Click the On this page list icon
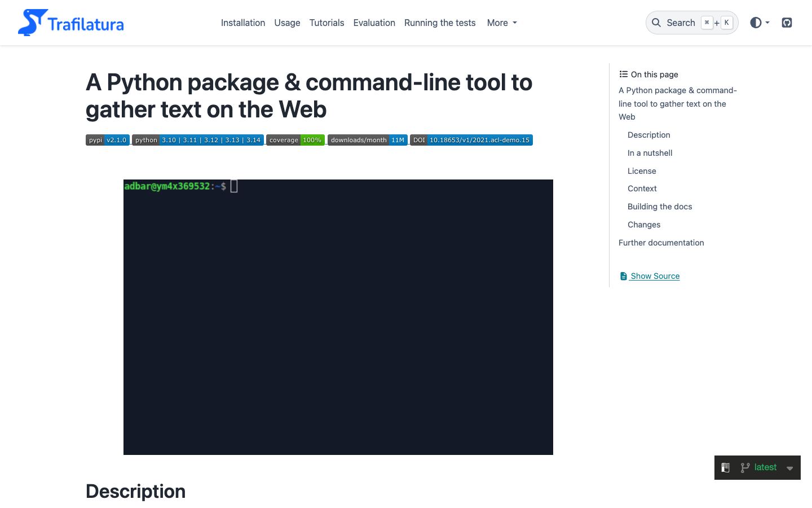This screenshot has height=508, width=812. (x=623, y=74)
